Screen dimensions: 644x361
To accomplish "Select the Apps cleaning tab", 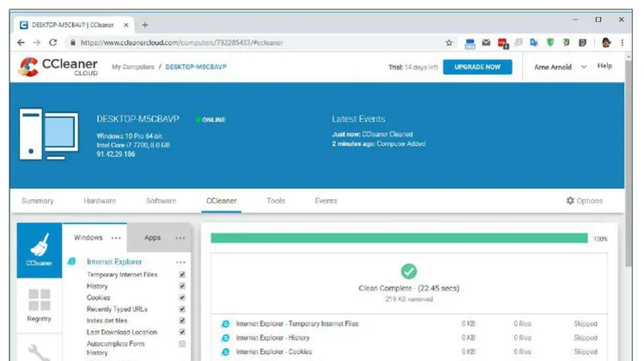I will point(152,238).
